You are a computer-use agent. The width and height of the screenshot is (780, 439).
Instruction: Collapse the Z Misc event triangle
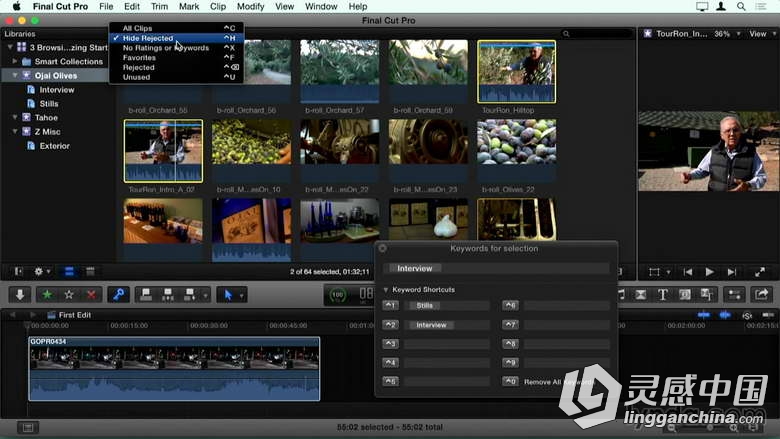point(15,131)
